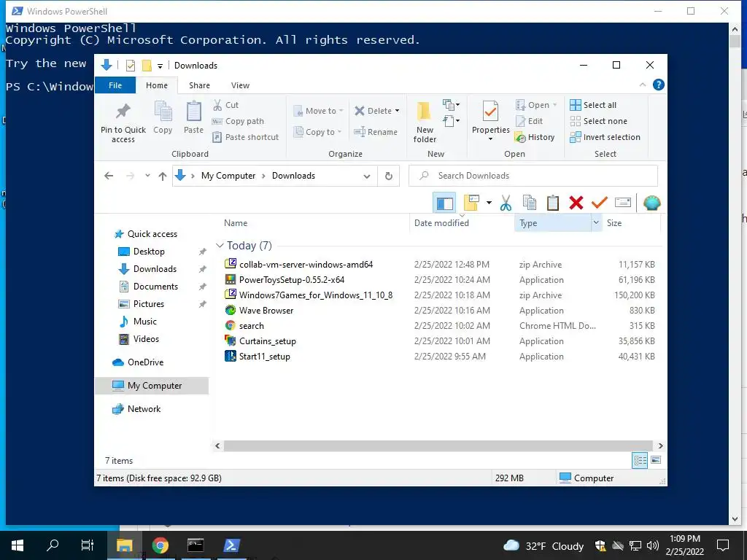Open the File tab
This screenshot has height=560, width=747.
(115, 85)
